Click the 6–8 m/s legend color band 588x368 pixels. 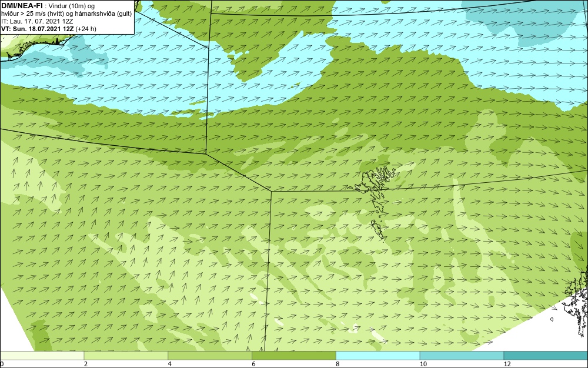click(x=294, y=356)
